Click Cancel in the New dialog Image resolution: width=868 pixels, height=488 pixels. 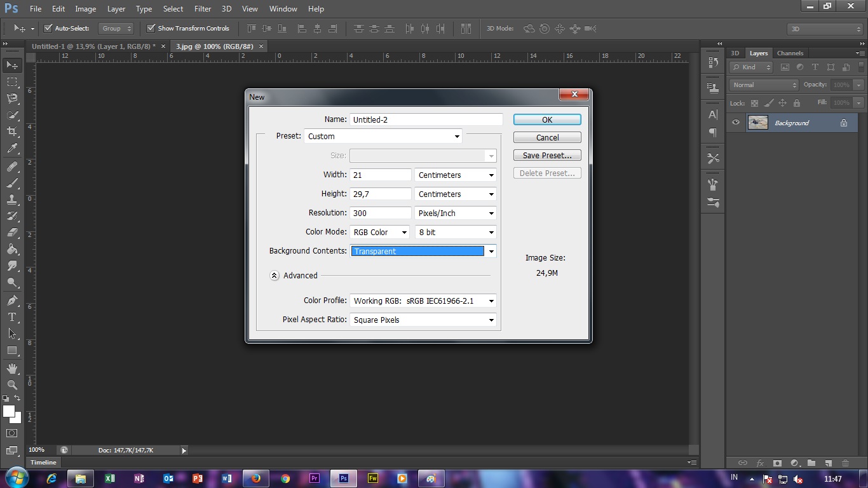coord(547,137)
